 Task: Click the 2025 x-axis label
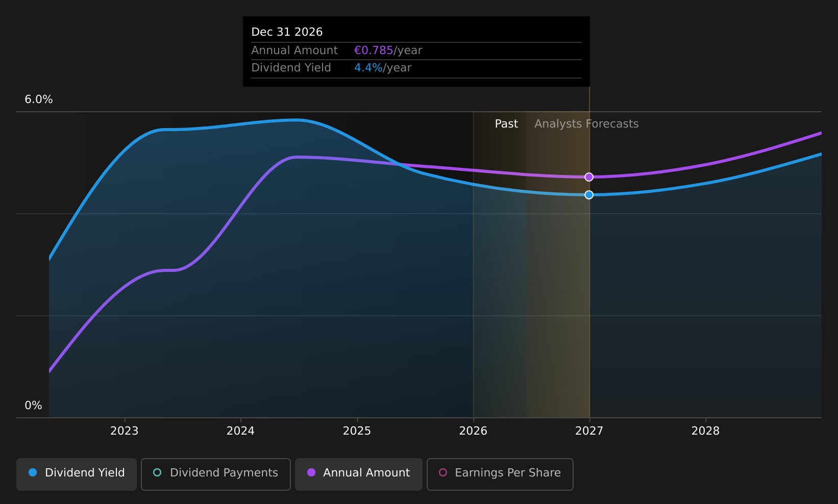[357, 431]
